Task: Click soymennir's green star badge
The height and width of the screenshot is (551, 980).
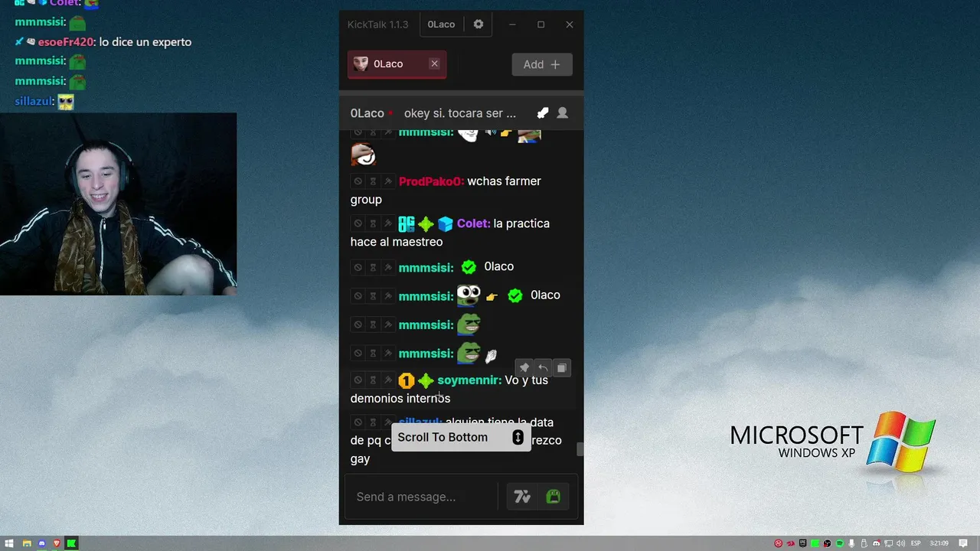Action: pos(426,380)
